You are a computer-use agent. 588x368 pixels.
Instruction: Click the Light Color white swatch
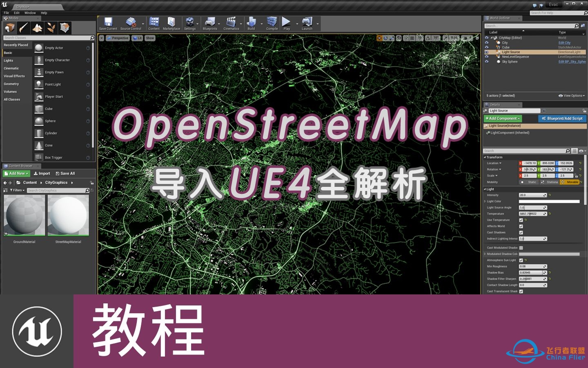(x=549, y=201)
